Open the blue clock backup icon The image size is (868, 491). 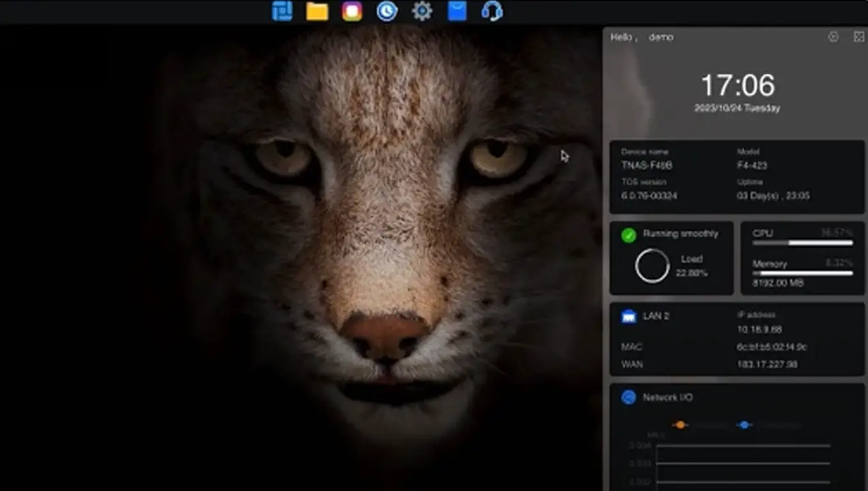coord(387,11)
